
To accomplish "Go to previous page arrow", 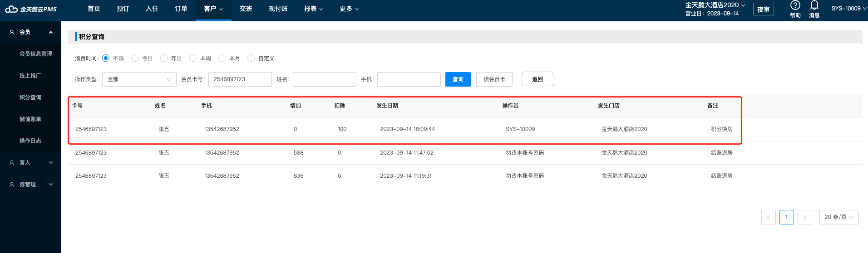I will pos(768,217).
